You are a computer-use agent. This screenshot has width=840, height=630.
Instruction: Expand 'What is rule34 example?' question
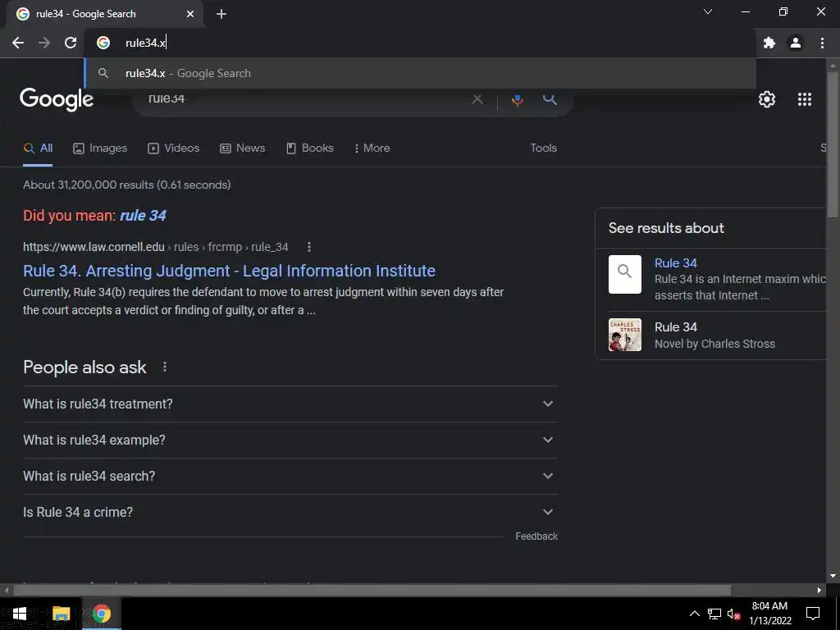pos(290,440)
